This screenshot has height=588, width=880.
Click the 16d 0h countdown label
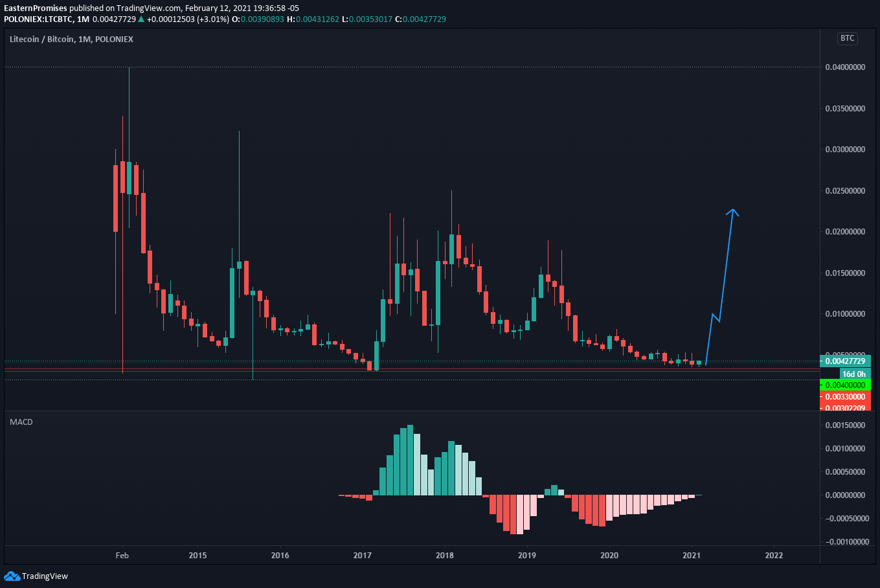853,374
